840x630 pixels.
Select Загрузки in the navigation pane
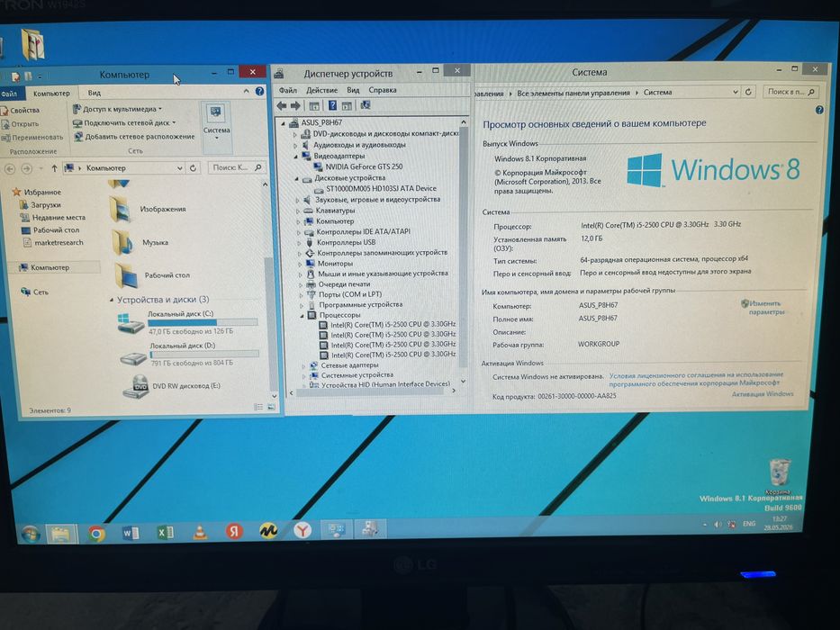coord(41,204)
